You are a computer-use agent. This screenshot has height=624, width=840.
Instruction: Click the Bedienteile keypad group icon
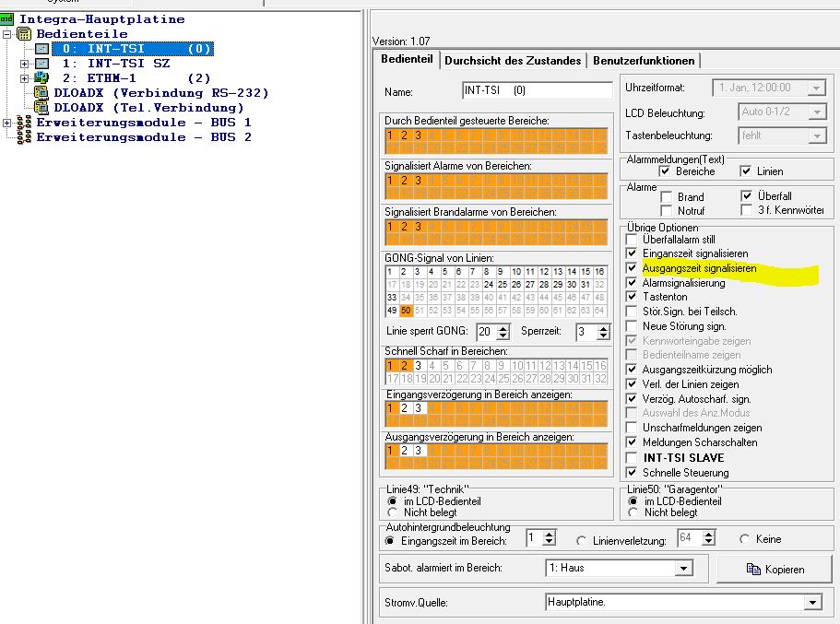pyautogui.click(x=24, y=34)
